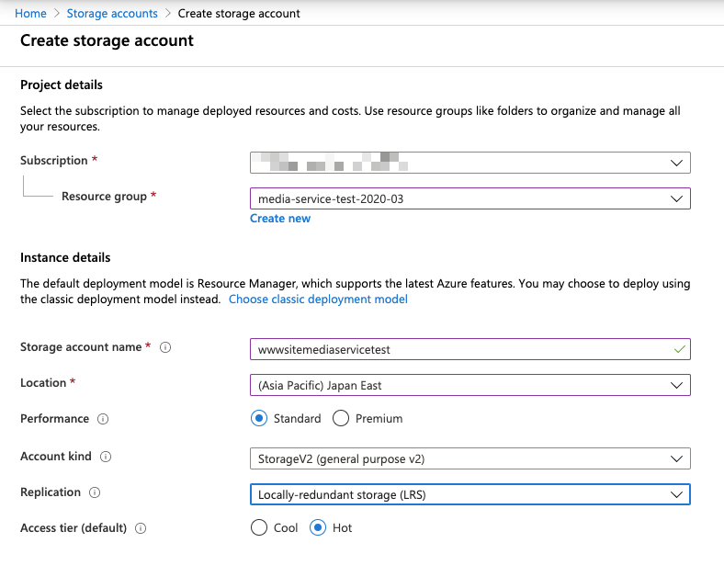Screen dimensions: 724x588
Task: Choose Hot access tier
Action: [318, 528]
